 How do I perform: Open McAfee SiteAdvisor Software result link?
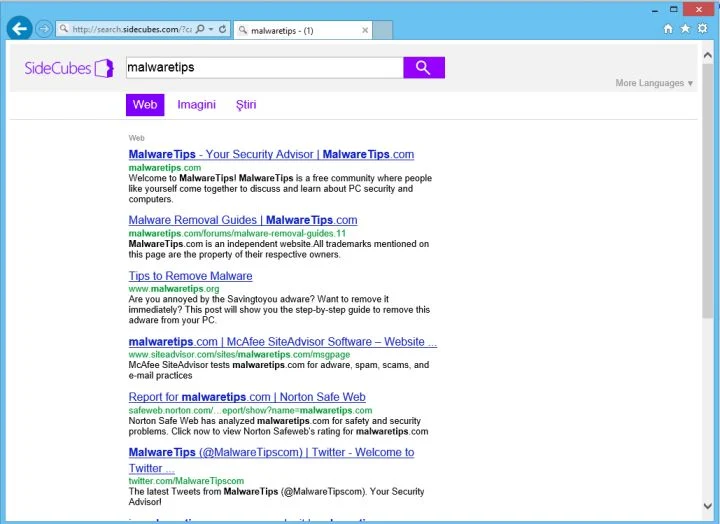pos(283,342)
